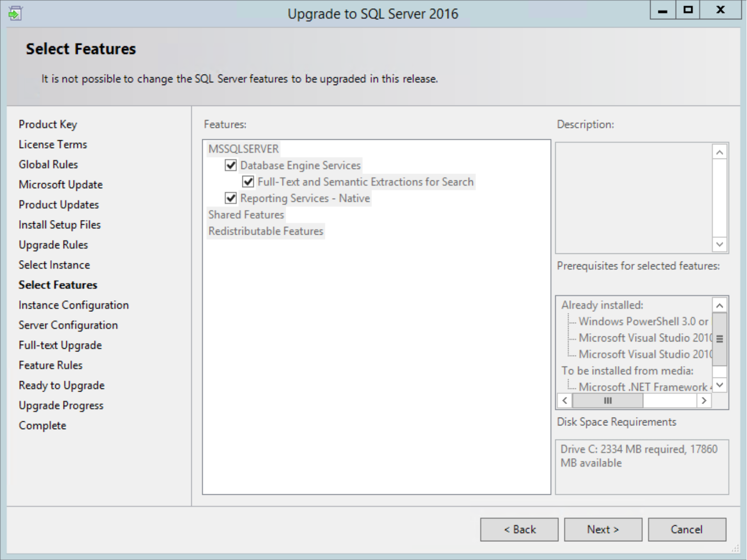The width and height of the screenshot is (747, 560).
Task: Click the Drive C disk space text
Action: pos(639,456)
